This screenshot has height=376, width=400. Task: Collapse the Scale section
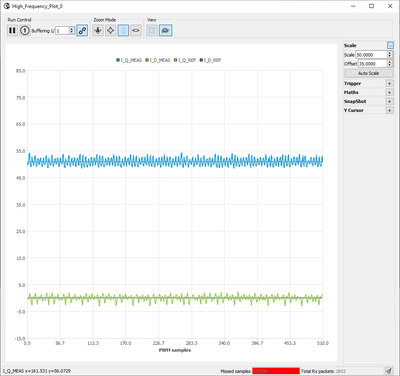point(390,45)
